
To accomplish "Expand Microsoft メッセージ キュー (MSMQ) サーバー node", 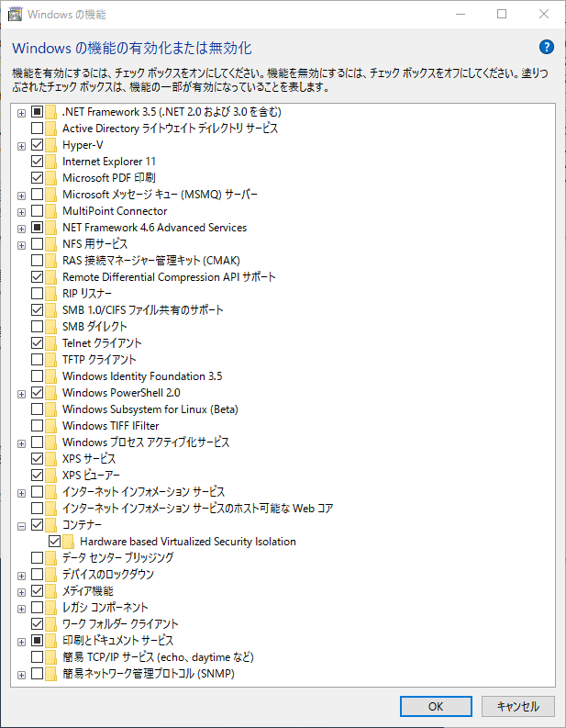I will pos(21,196).
